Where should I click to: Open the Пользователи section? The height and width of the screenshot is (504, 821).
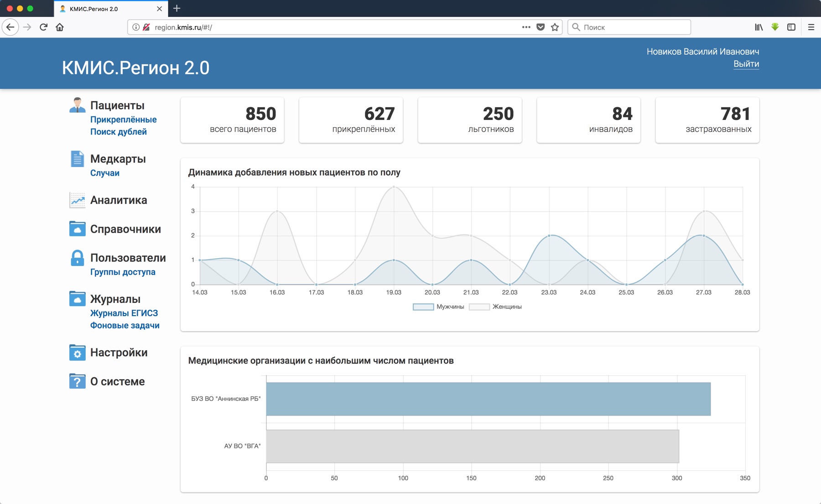click(x=128, y=258)
